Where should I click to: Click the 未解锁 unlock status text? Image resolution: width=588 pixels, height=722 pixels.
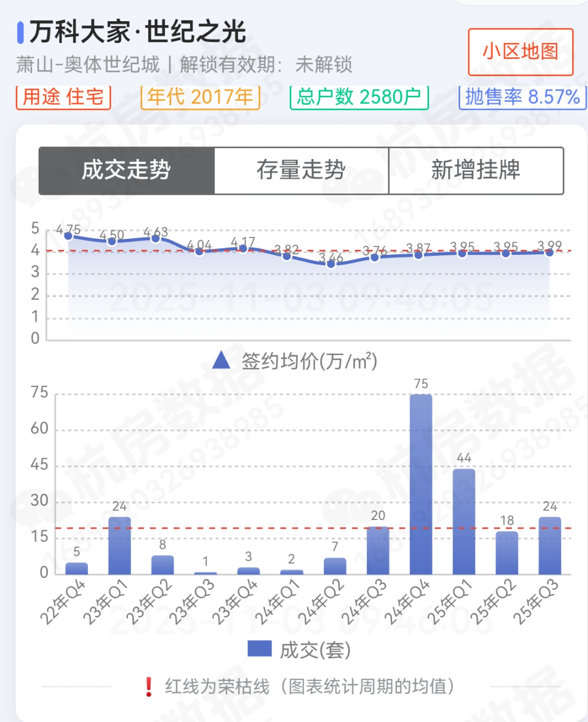[324, 65]
